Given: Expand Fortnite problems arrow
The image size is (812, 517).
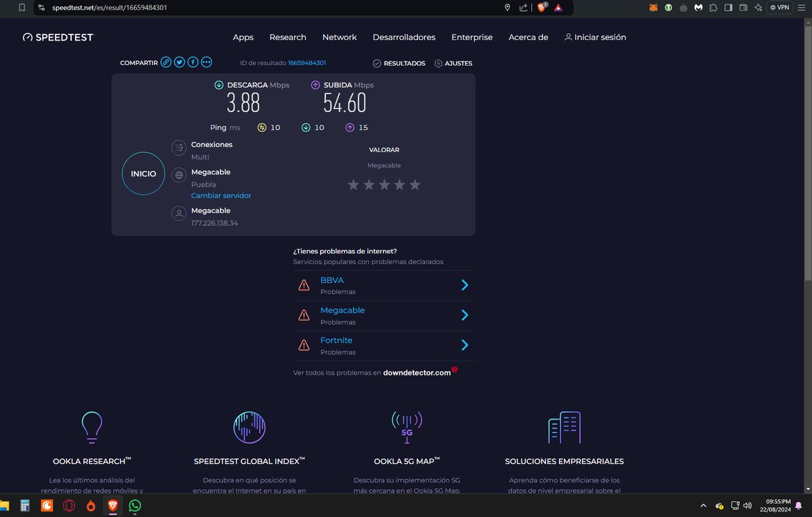Looking at the screenshot, I should 465,345.
